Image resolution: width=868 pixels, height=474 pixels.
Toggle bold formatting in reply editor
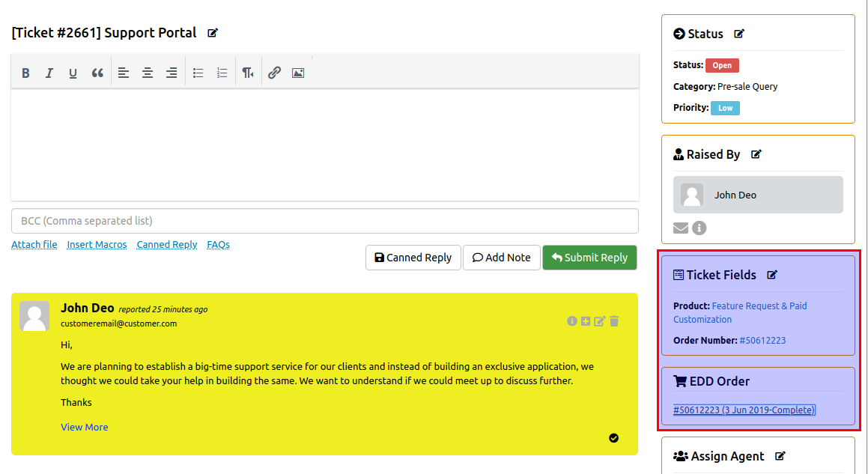pos(25,73)
